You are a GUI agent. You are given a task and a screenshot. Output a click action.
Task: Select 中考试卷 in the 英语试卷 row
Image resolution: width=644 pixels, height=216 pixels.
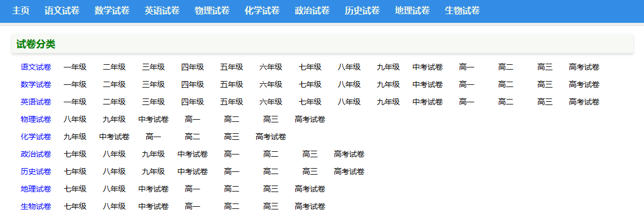(428, 102)
